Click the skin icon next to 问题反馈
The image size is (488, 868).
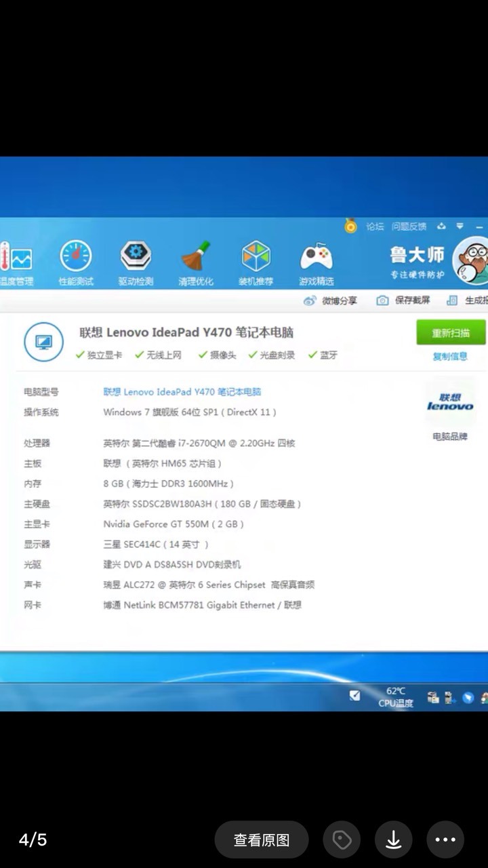pyautogui.click(x=442, y=226)
